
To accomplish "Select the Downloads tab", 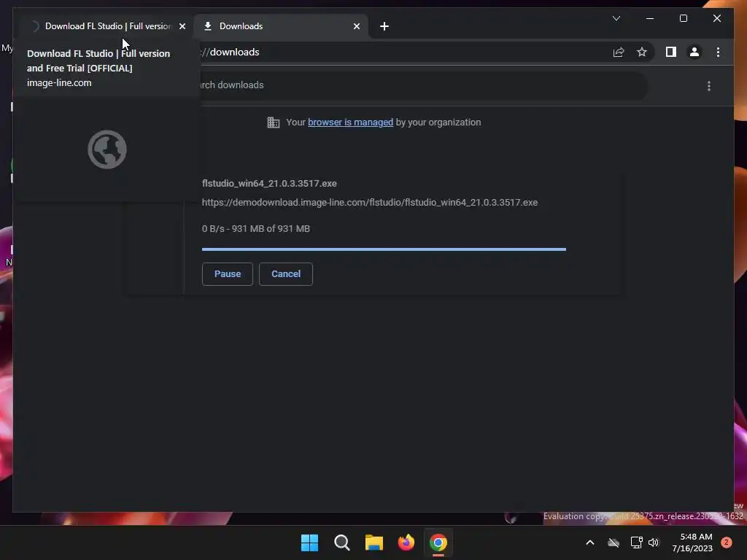I will point(281,26).
